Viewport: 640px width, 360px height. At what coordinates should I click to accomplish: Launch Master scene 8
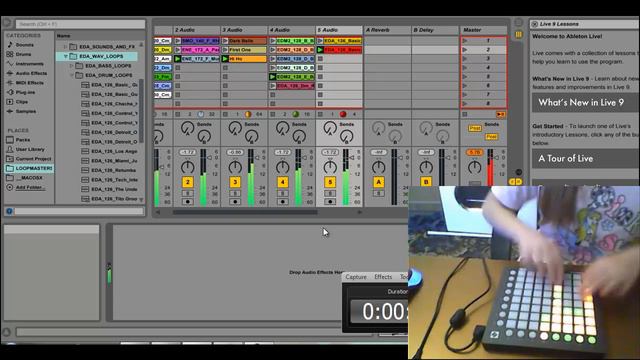(464, 104)
